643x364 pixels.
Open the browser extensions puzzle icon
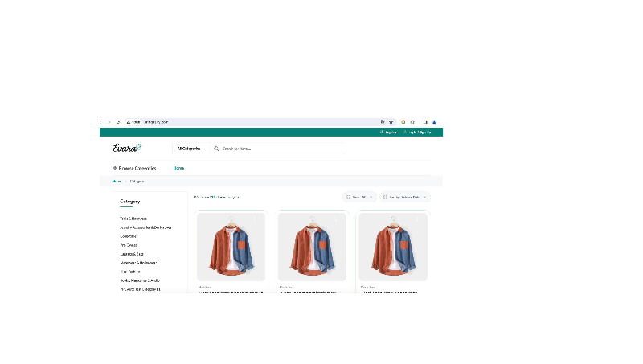coord(412,122)
